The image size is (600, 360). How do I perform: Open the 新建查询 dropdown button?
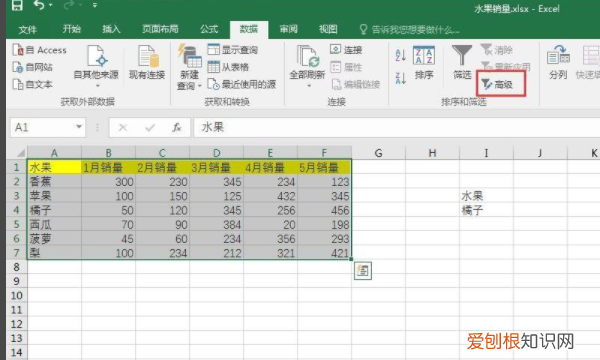189,67
